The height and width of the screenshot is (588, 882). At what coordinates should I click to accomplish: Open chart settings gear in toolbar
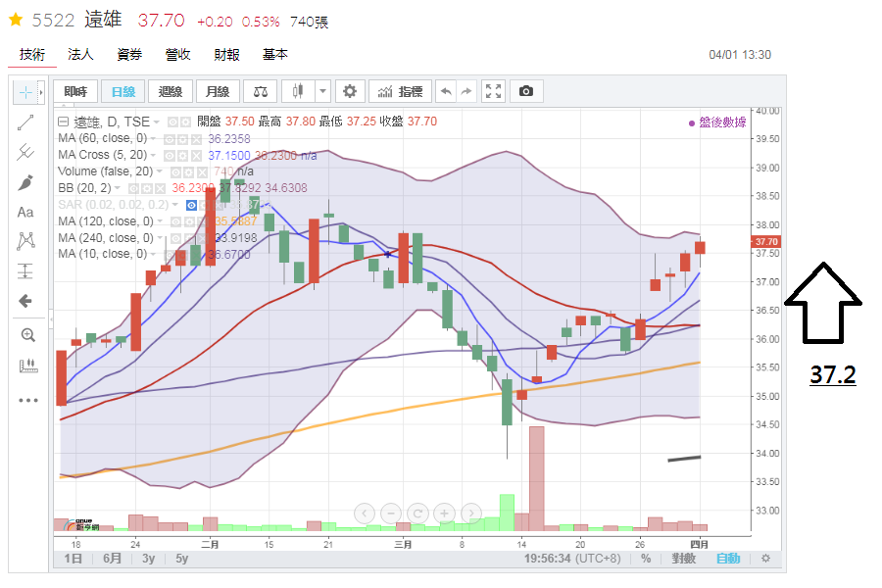click(349, 91)
